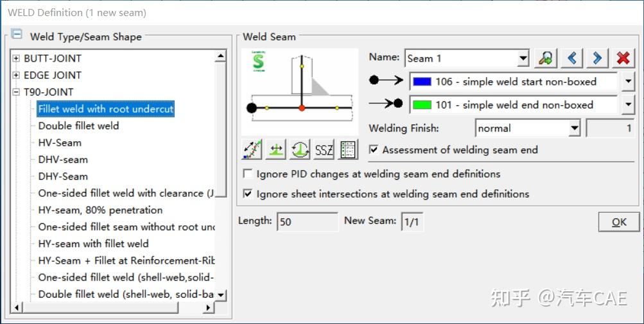Enable Ignore PID changes checkbox
This screenshot has width=644, height=324.
point(248,174)
